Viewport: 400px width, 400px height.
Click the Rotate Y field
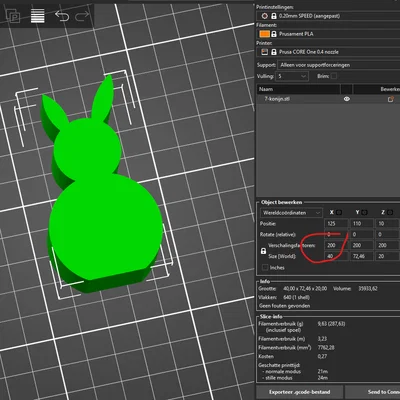tap(361, 234)
